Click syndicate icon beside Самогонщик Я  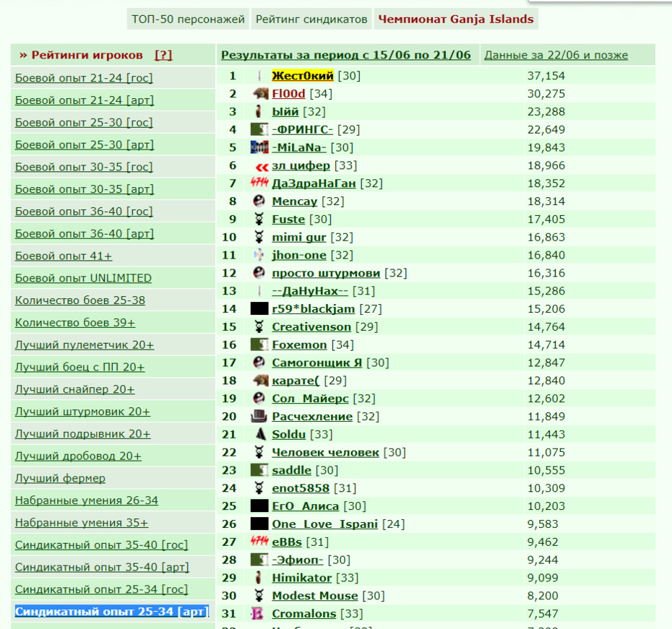click(x=259, y=363)
